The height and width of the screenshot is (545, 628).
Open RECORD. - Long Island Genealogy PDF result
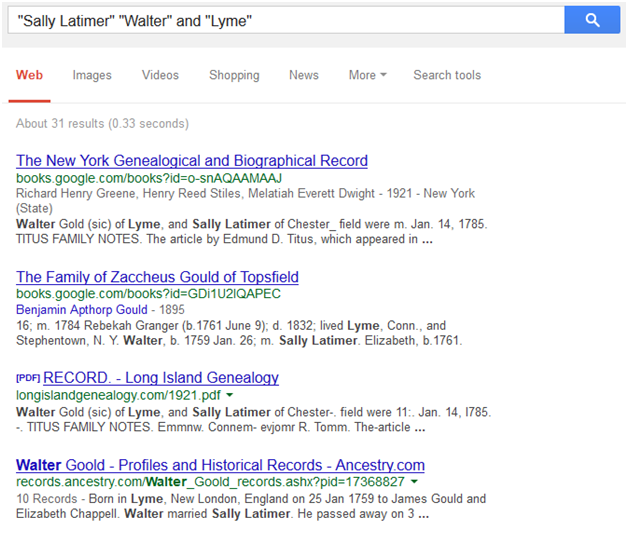161,378
